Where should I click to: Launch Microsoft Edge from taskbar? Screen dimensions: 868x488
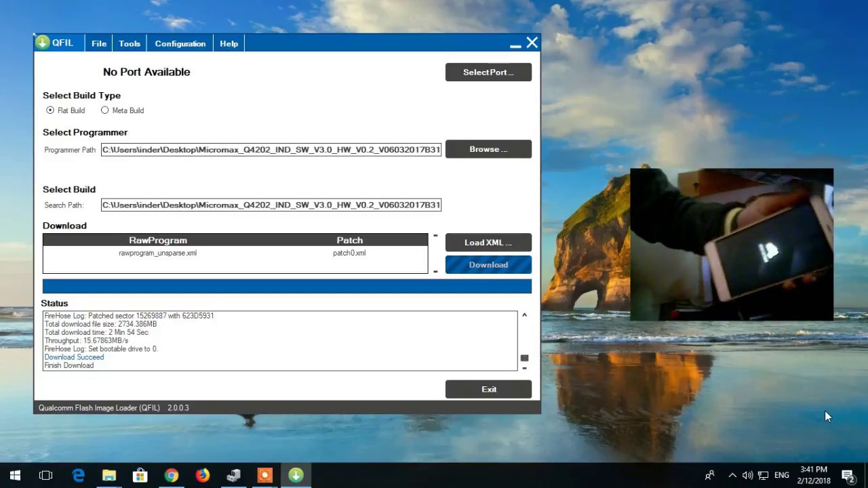78,475
